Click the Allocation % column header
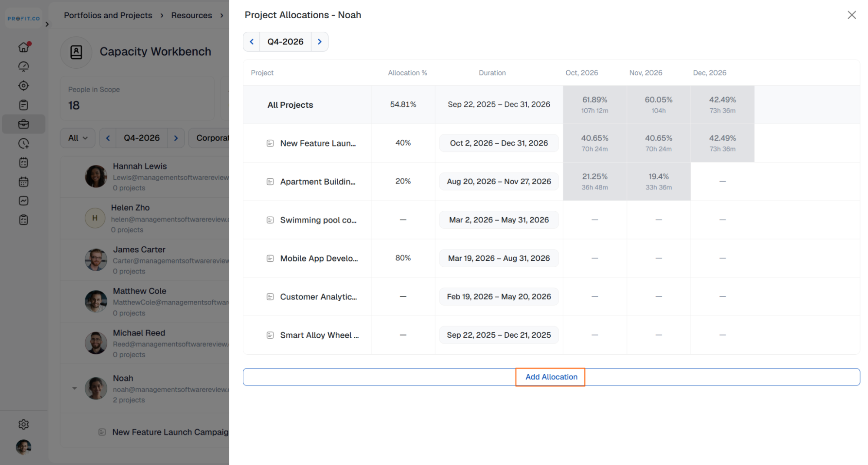 click(x=407, y=73)
